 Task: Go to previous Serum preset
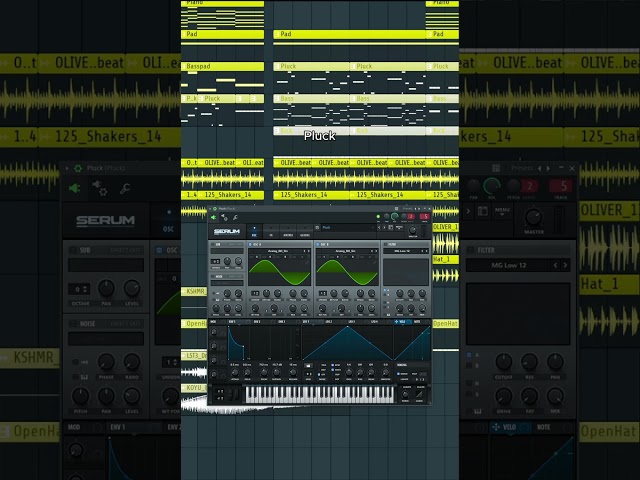click(x=379, y=227)
